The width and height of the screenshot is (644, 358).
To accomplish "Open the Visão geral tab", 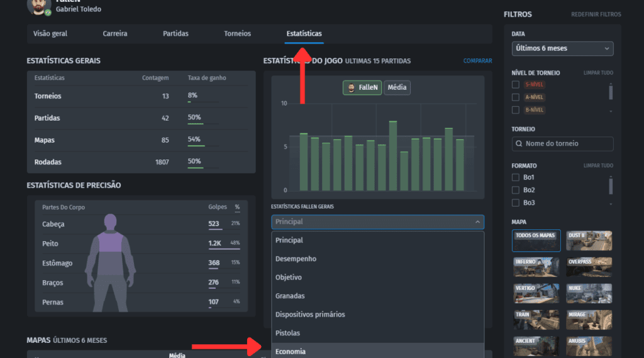I will [50, 34].
